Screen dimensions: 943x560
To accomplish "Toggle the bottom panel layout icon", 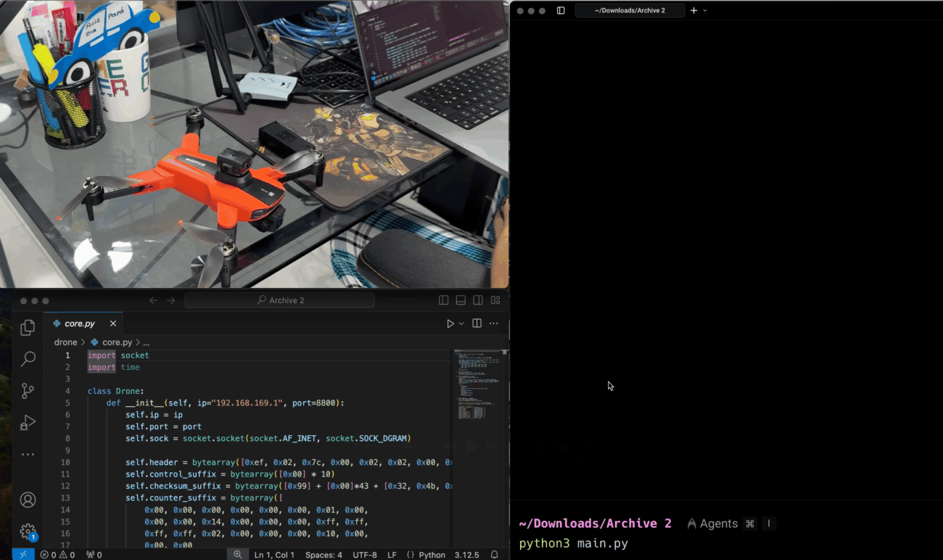I will click(x=461, y=300).
